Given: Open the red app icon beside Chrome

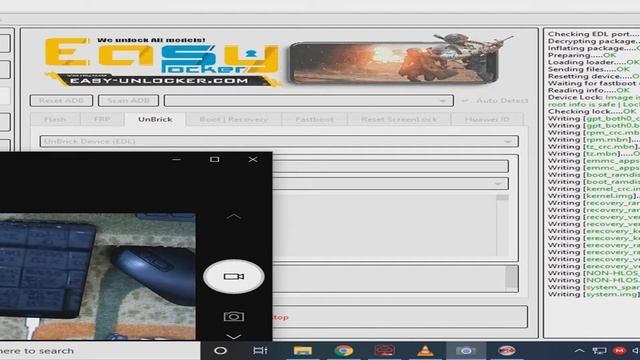Looking at the screenshot, I should tap(384, 351).
